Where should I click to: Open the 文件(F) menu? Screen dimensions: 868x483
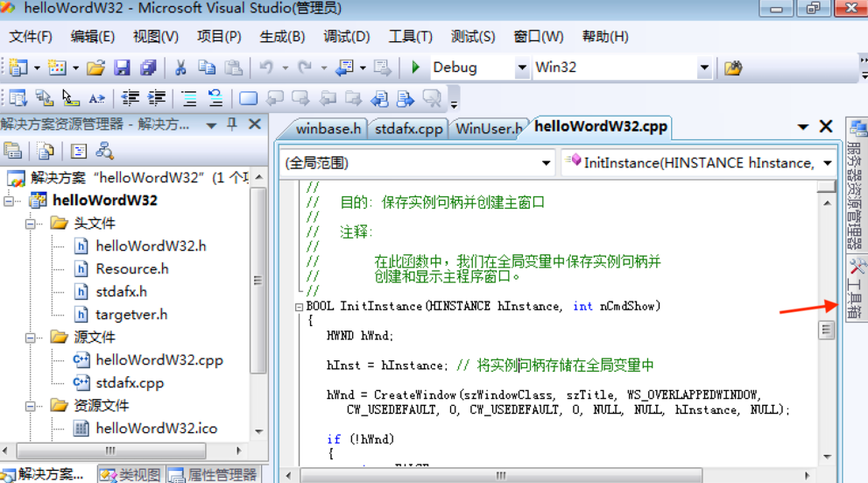click(x=31, y=37)
